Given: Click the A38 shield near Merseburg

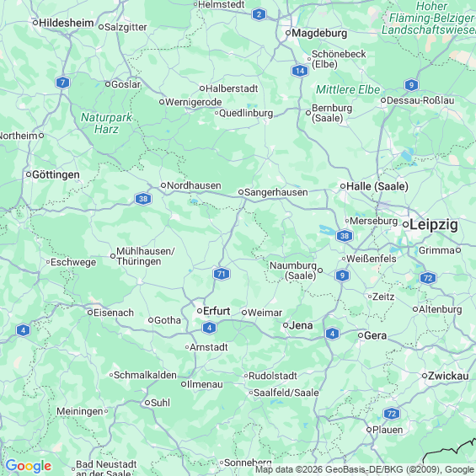Looking at the screenshot, I should point(345,236).
